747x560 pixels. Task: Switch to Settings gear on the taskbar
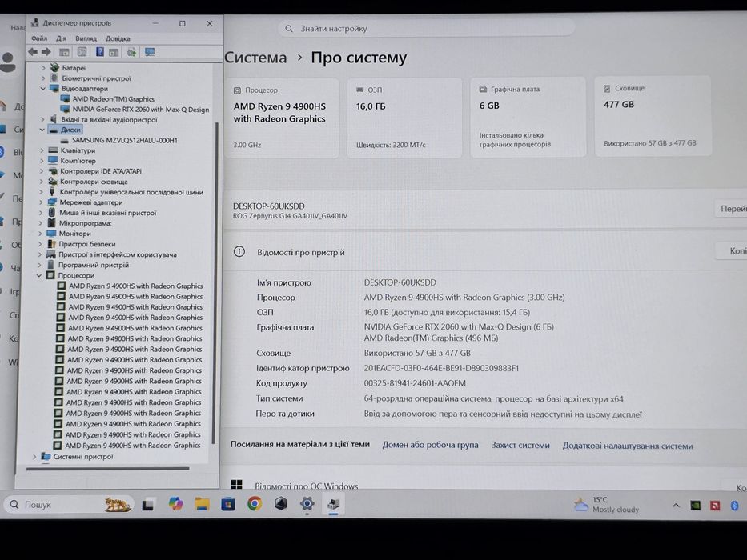(x=307, y=503)
